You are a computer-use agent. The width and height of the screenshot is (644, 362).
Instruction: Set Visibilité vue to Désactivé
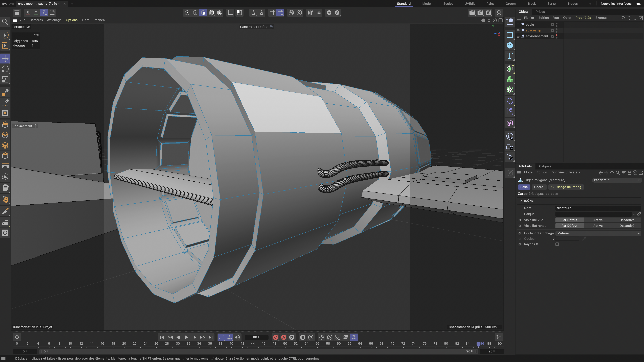click(626, 220)
